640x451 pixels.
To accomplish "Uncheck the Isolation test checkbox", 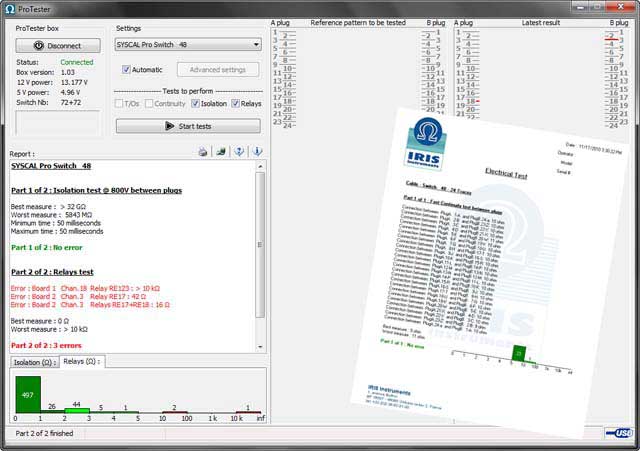I will [196, 104].
